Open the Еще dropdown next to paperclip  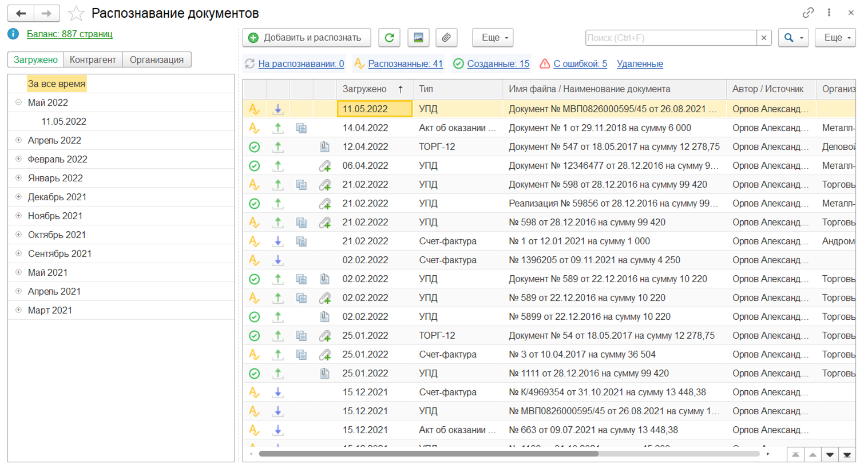point(493,38)
